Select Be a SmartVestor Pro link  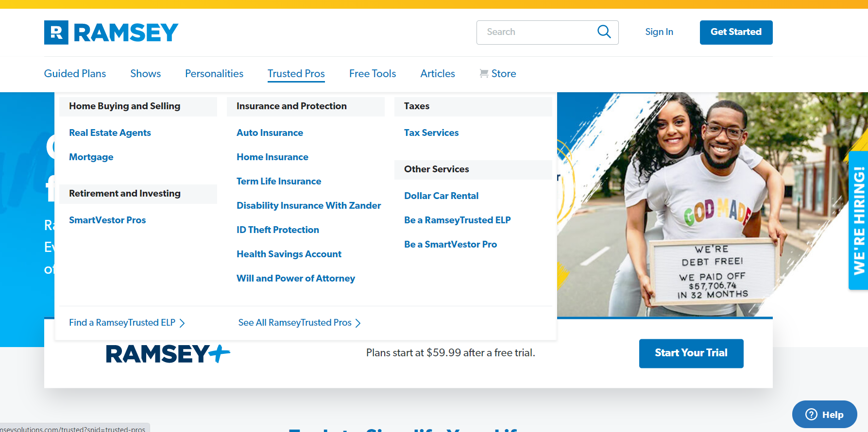(x=451, y=244)
